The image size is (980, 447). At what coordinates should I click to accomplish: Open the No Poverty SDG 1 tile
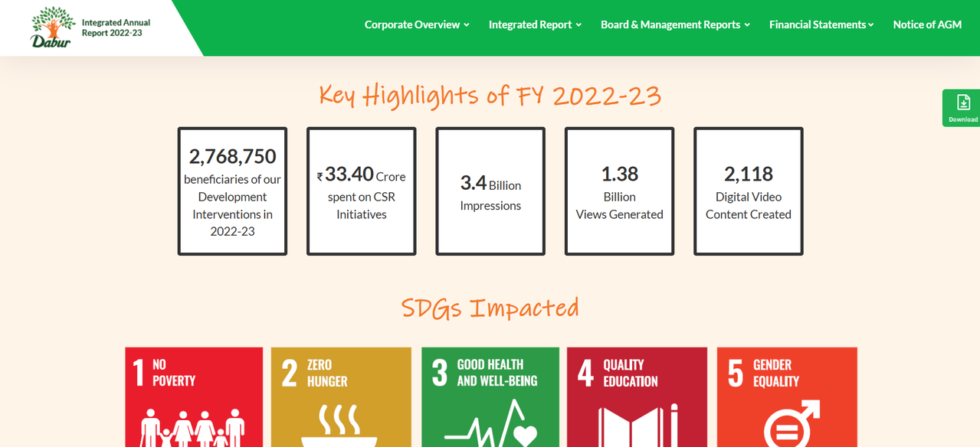195,397
